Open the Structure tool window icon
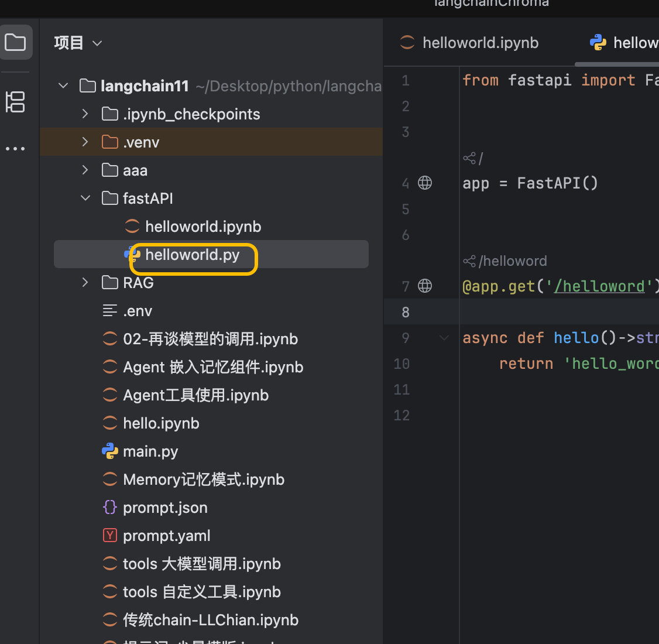The image size is (659, 644). pyautogui.click(x=16, y=102)
